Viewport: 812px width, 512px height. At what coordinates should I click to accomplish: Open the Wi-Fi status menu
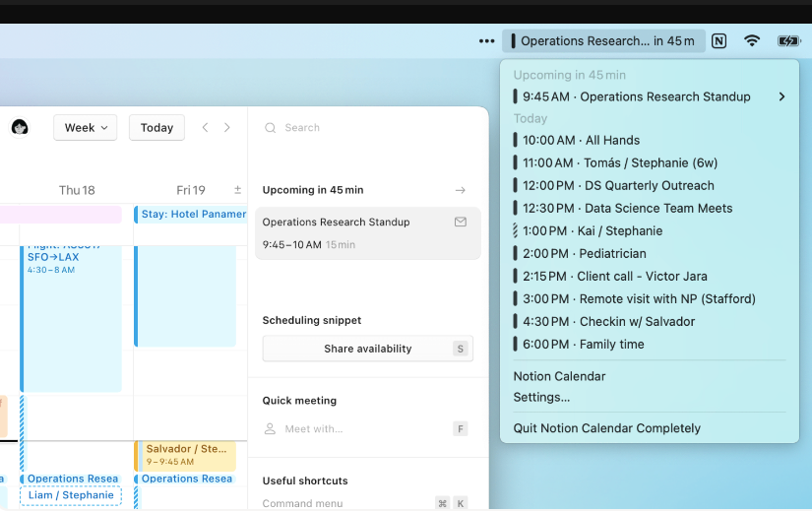[x=752, y=41]
